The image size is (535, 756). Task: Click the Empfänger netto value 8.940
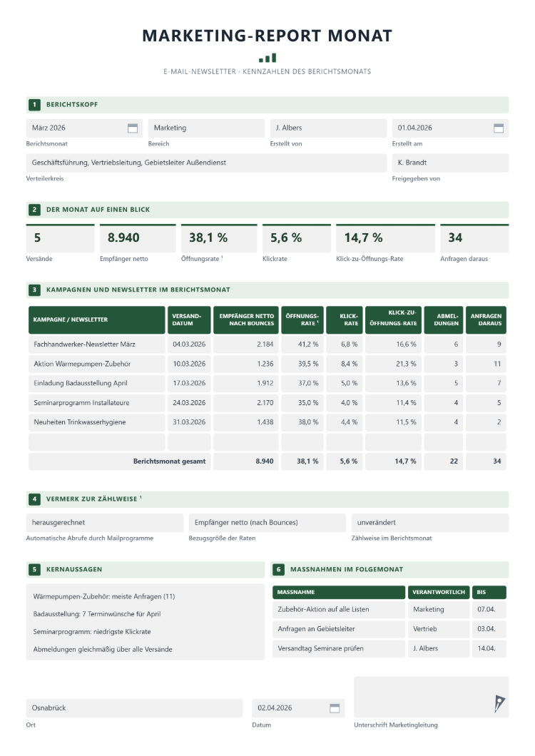pyautogui.click(x=138, y=238)
